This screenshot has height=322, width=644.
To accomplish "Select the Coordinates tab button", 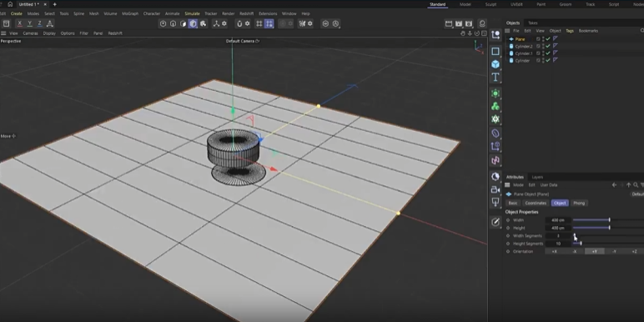I will point(536,203).
